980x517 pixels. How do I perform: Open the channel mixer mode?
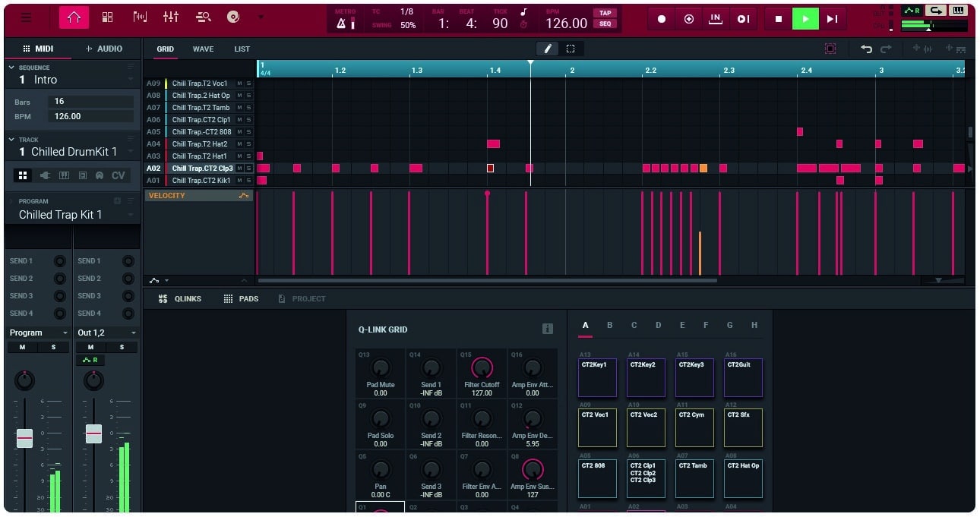coord(171,17)
